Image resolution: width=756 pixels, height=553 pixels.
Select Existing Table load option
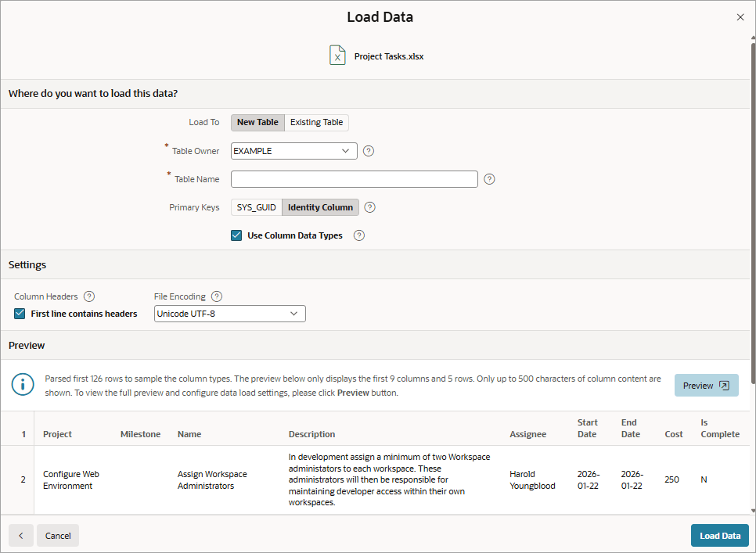tap(317, 122)
